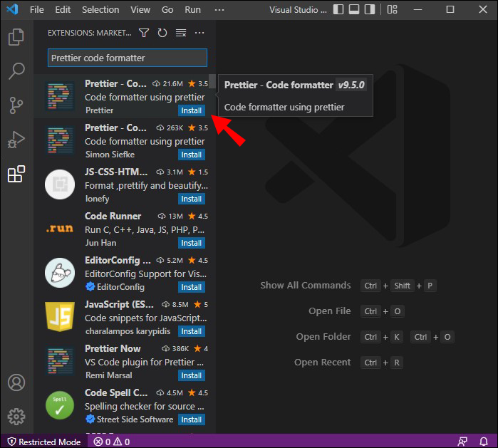Select the Code Spell Checker green logo
498x448 pixels.
coord(60,405)
